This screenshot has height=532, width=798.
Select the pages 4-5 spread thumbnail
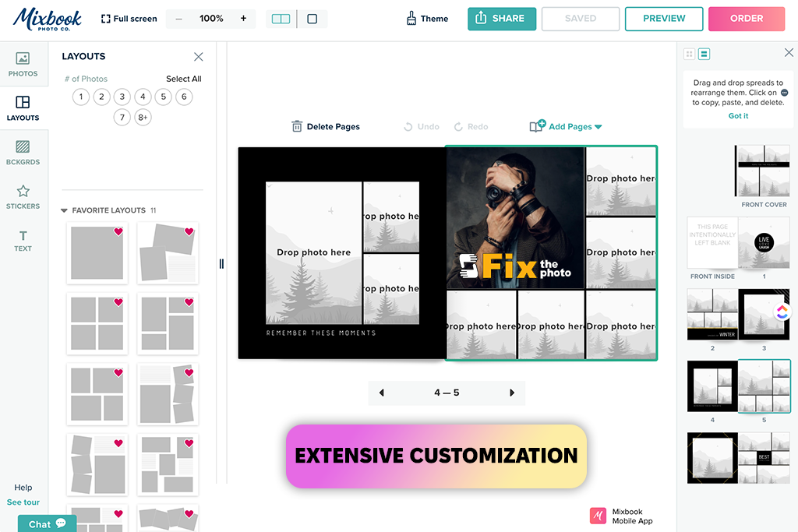(x=738, y=386)
